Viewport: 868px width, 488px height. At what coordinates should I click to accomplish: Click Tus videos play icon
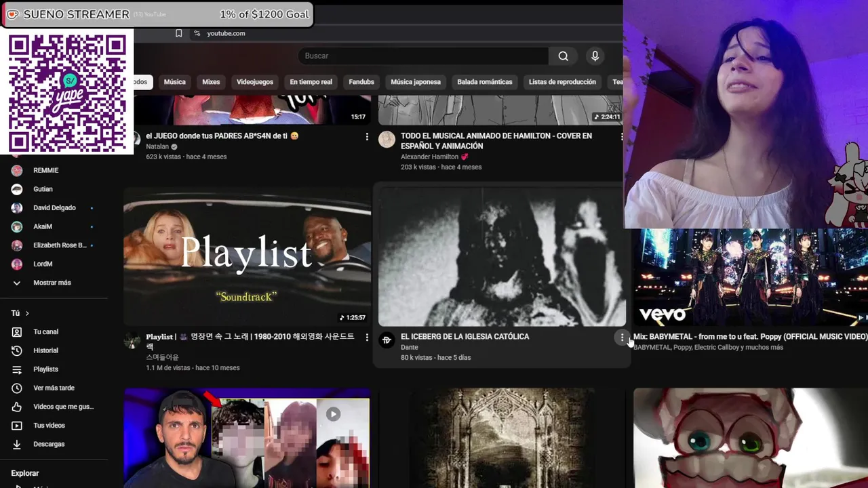(x=17, y=426)
